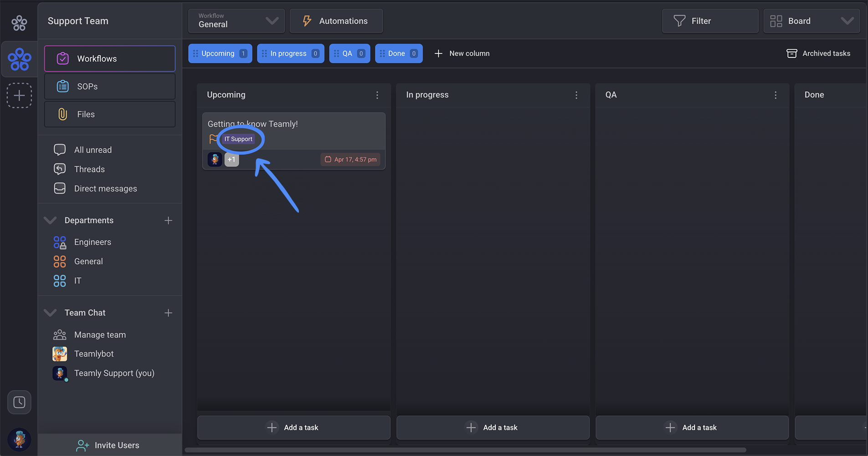Select the Upcoming column chip
The width and height of the screenshot is (868, 456).
(x=220, y=53)
